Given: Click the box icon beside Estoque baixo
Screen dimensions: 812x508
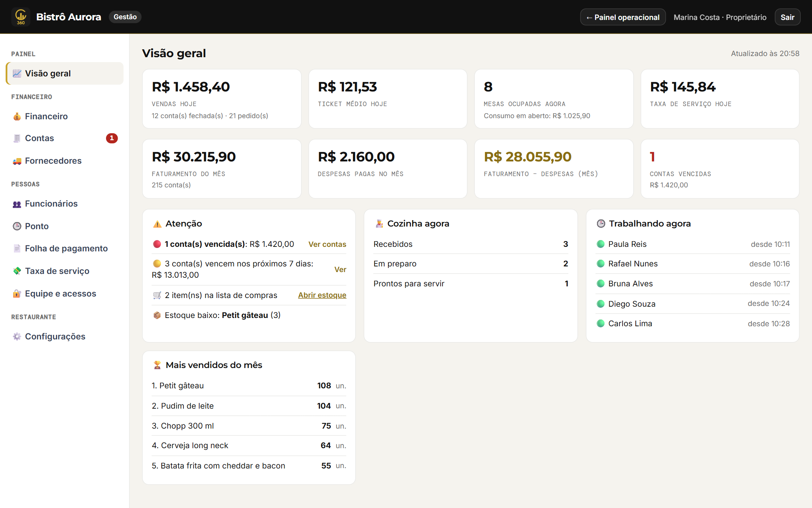Looking at the screenshot, I should (x=157, y=315).
